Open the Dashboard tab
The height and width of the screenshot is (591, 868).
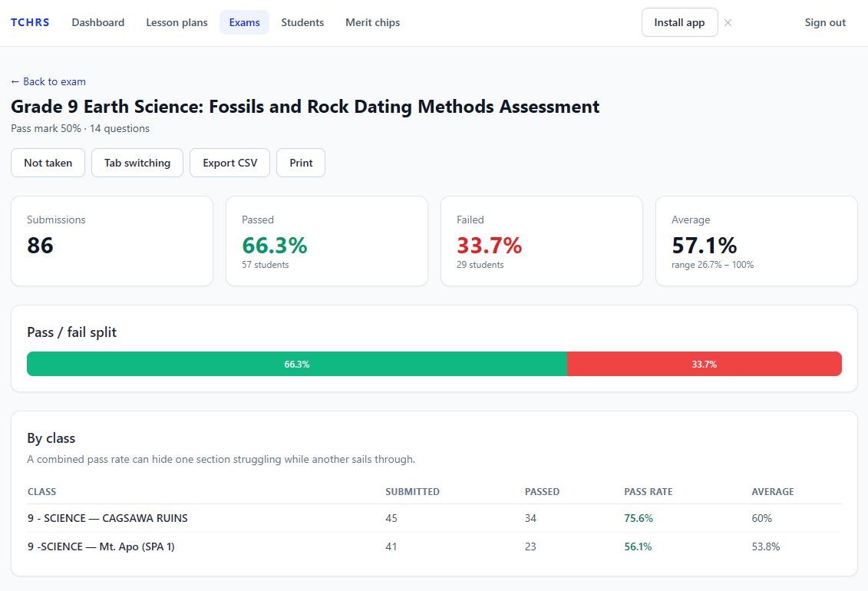click(x=98, y=23)
